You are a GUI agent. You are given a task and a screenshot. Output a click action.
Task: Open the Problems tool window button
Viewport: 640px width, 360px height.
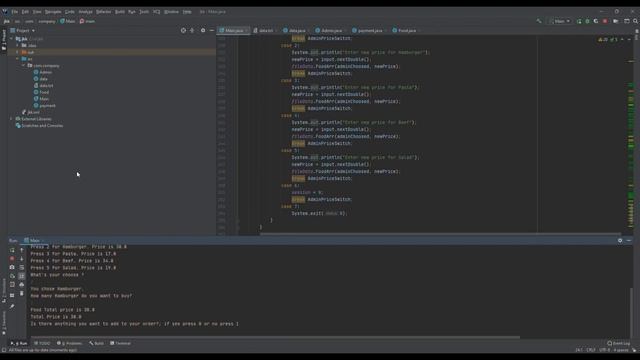(x=70, y=343)
